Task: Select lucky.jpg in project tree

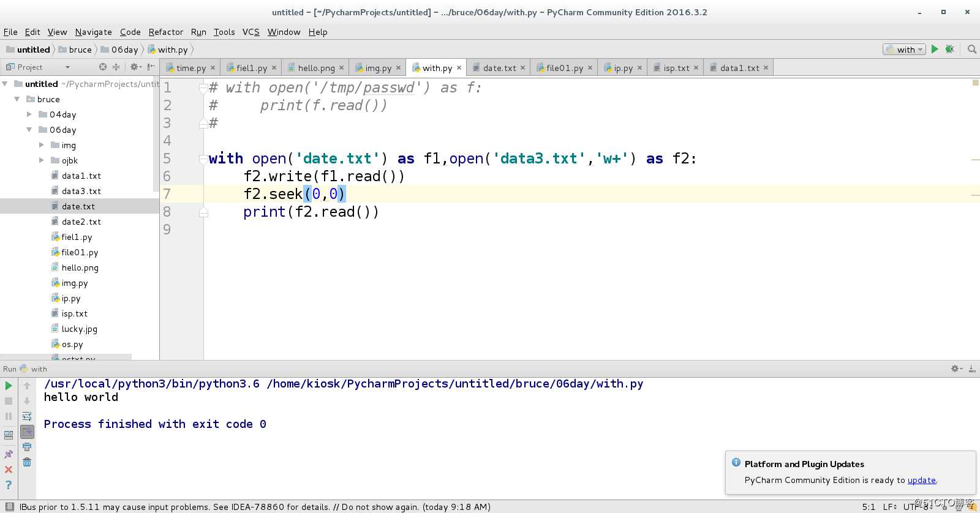Action: pyautogui.click(x=80, y=329)
